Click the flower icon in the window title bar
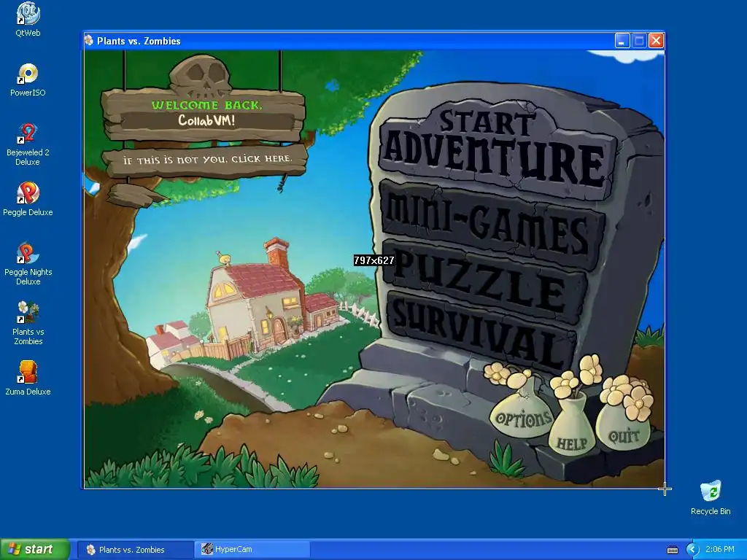747x560 pixels. [89, 41]
